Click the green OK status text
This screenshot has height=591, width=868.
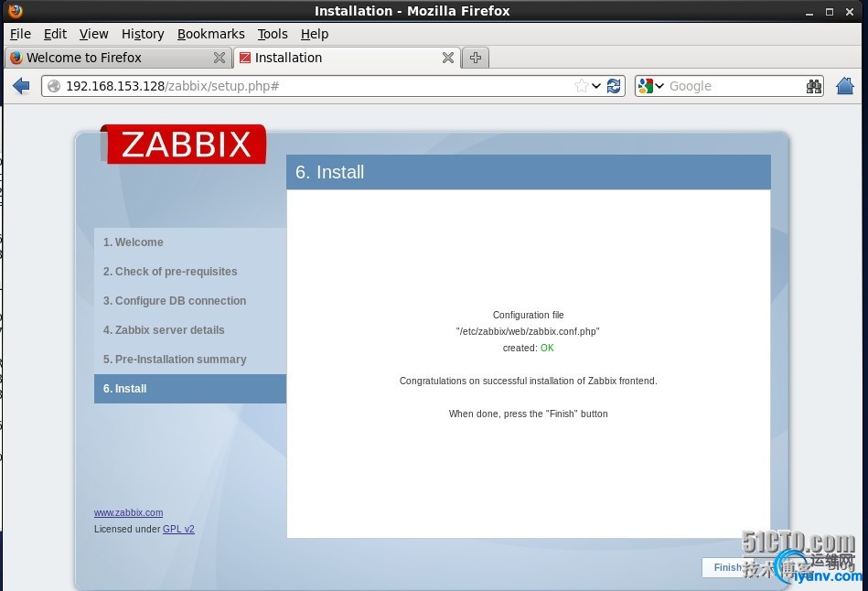[547, 348]
